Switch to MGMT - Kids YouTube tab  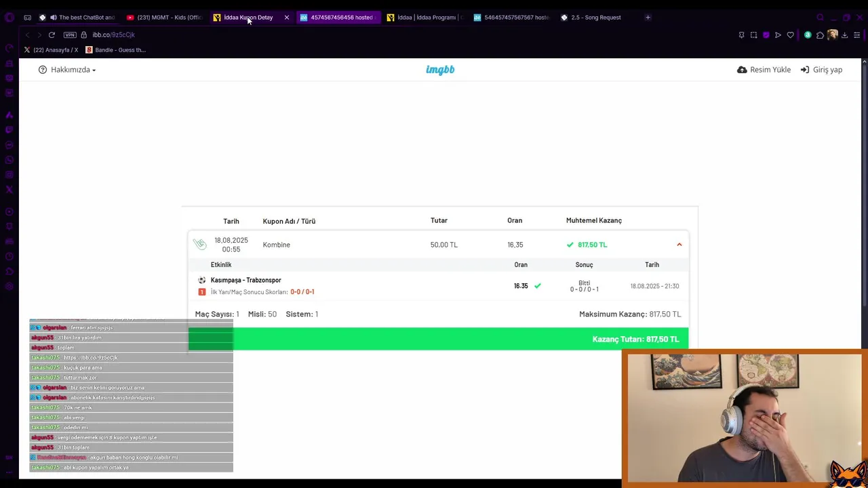pyautogui.click(x=165, y=18)
